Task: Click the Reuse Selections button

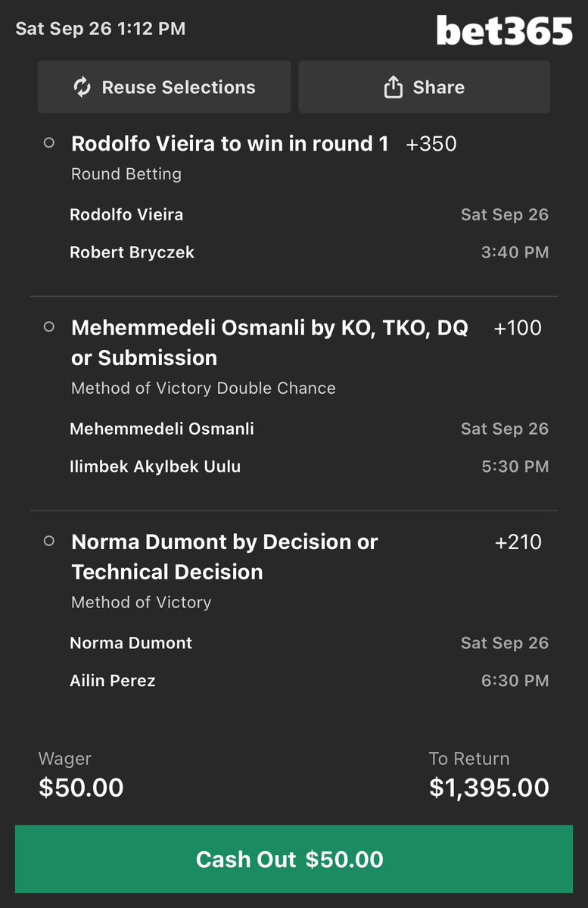Action: tap(164, 87)
